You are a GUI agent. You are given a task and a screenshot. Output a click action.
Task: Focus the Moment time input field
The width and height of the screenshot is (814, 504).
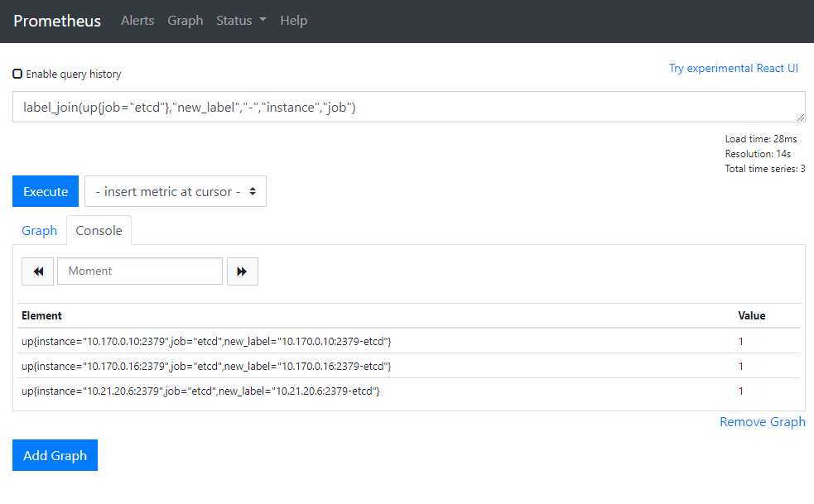tap(140, 271)
